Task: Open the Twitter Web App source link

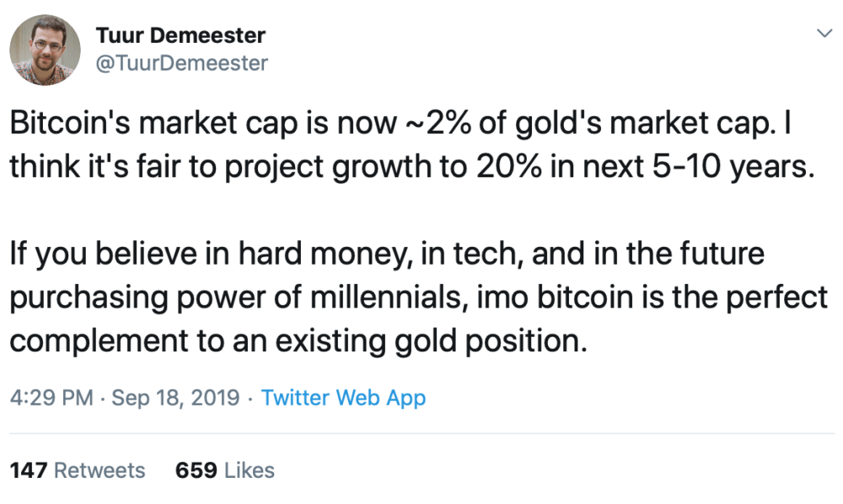Action: pyautogui.click(x=343, y=398)
